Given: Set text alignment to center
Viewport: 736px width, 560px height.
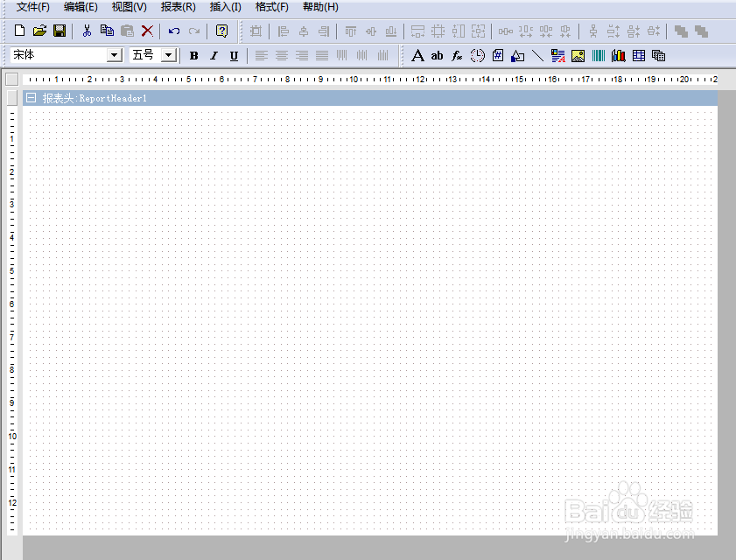Looking at the screenshot, I should point(282,56).
